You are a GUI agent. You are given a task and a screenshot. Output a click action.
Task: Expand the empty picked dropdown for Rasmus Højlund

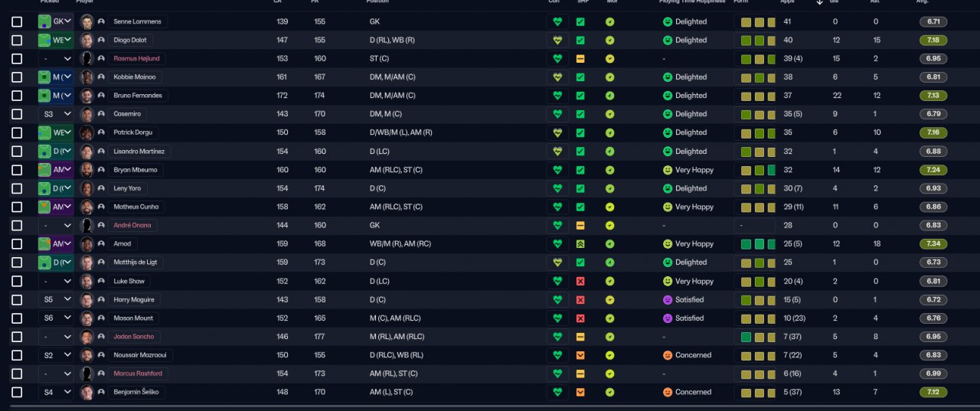point(56,58)
